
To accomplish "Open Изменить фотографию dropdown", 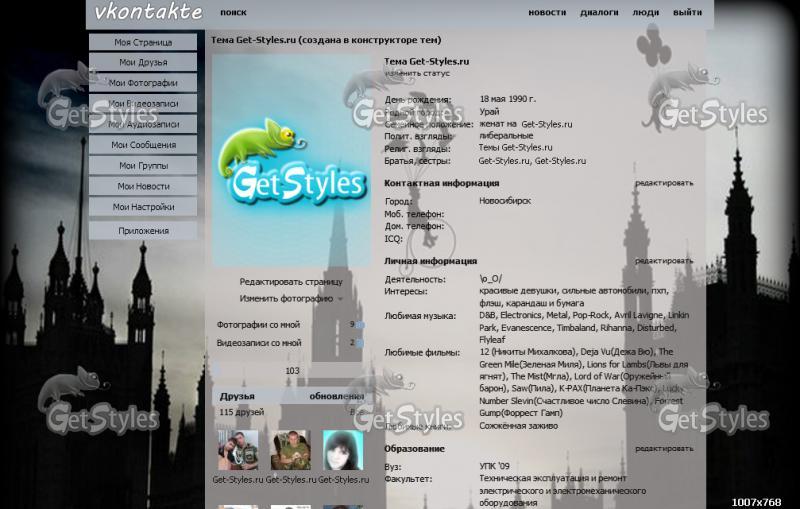I will 291,298.
